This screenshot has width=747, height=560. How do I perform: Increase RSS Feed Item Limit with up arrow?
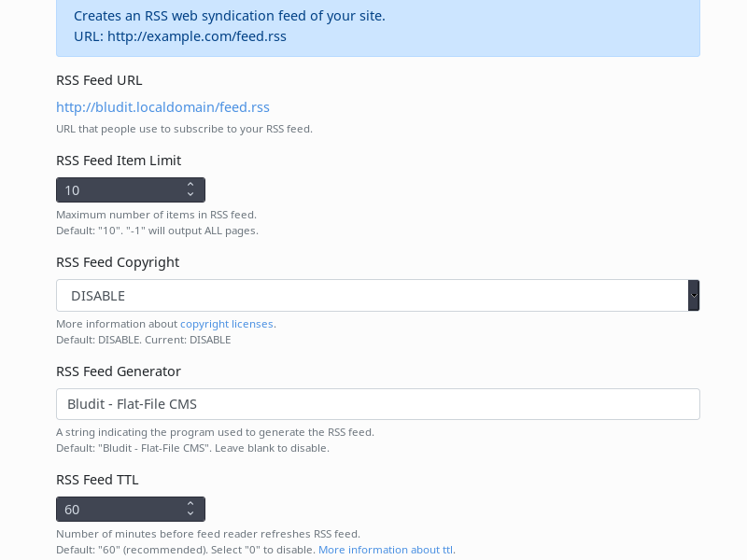(190, 185)
